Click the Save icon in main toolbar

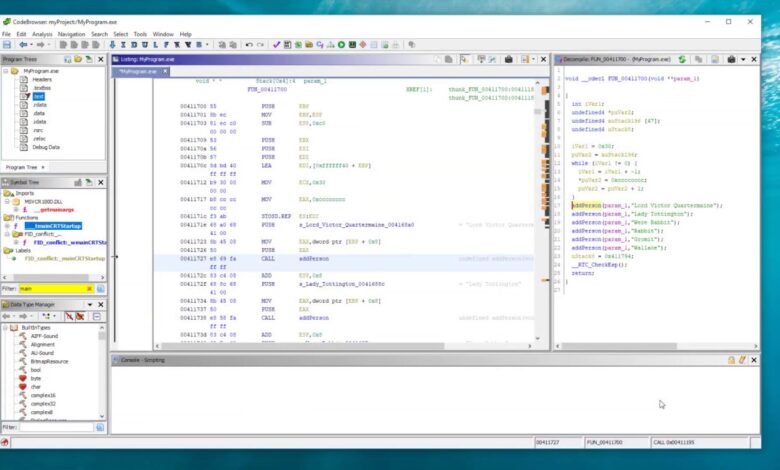(x=7, y=45)
